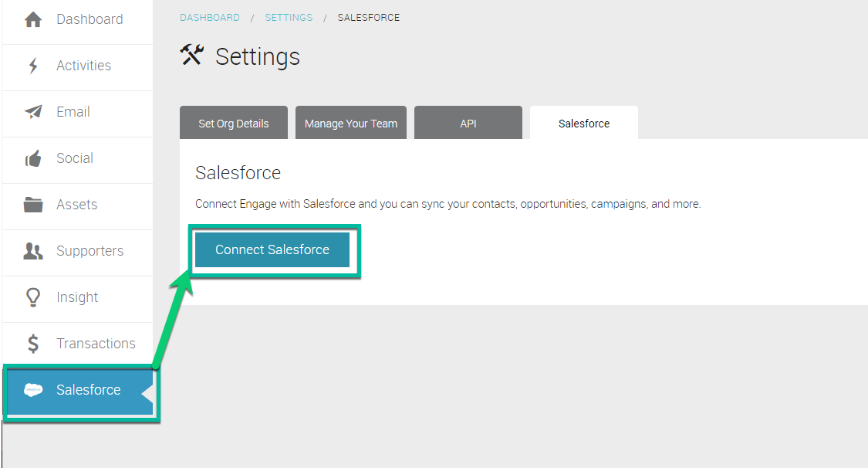
Task: Click the Assets folder icon
Action: 33,205
